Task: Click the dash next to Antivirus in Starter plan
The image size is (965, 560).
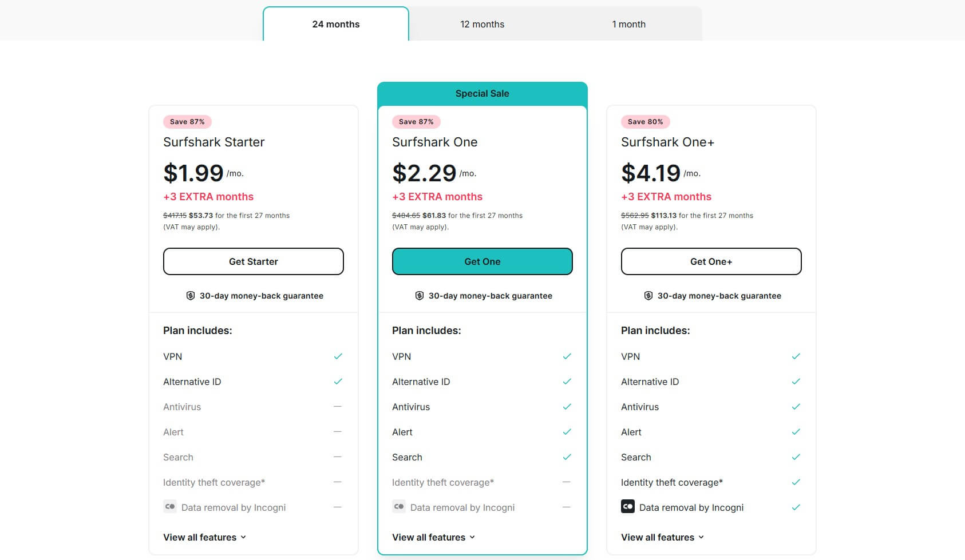Action: (x=338, y=406)
